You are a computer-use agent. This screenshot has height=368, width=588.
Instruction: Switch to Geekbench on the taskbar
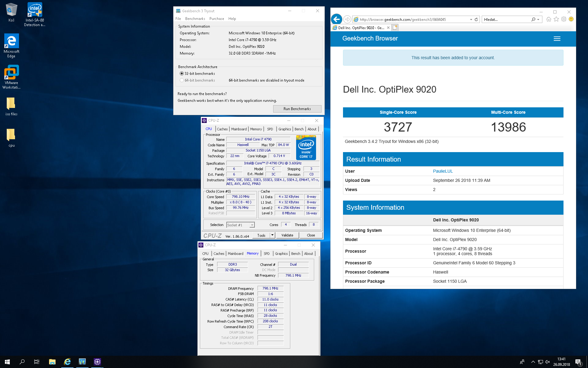click(x=82, y=362)
